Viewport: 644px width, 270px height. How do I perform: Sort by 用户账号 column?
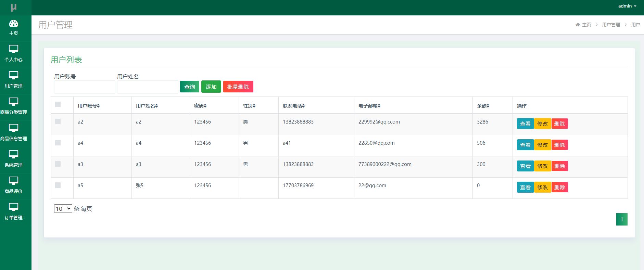point(89,106)
